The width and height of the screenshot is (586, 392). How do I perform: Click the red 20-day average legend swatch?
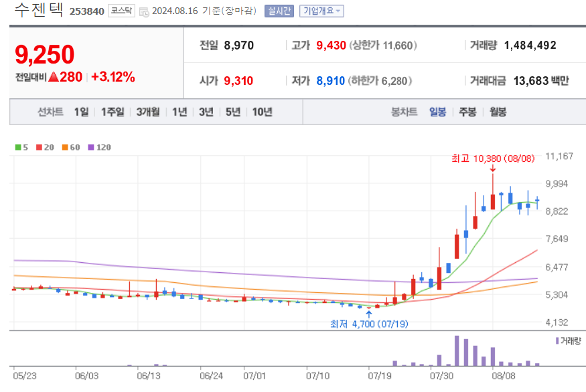tap(39, 147)
